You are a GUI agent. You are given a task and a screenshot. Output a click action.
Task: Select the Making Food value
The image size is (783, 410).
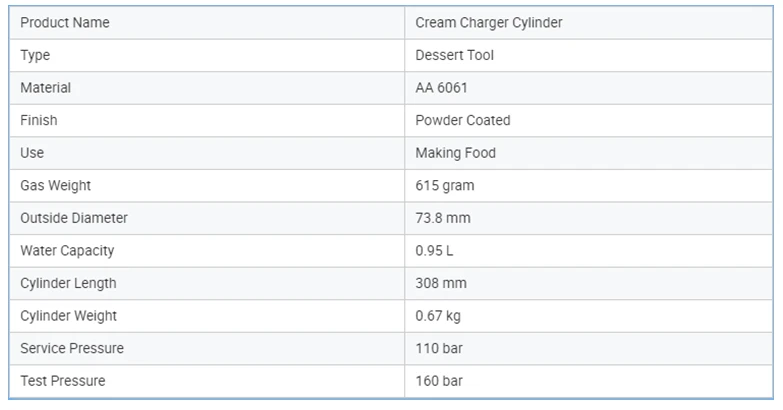pos(455,153)
